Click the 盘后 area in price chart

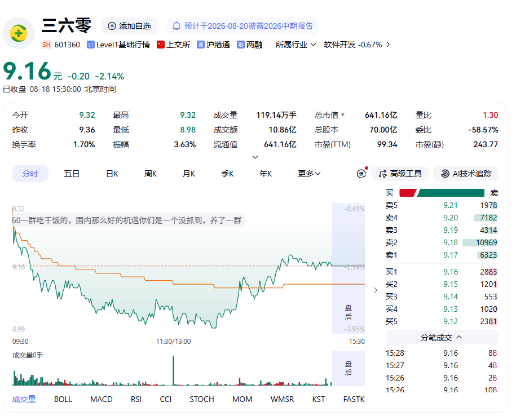point(348,268)
